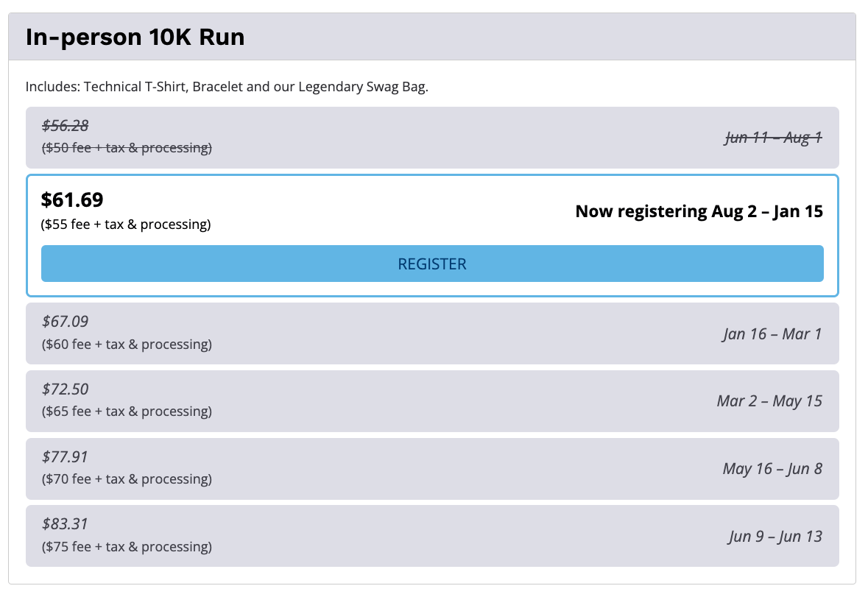Select the $72.50 price tier
This screenshot has height=597, width=868.
point(66,389)
